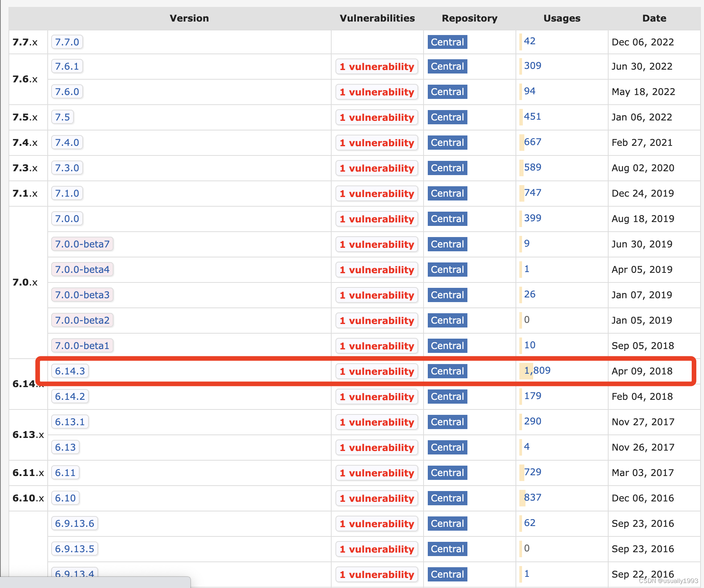
Task: Click Central repository badge for 6.11
Action: (x=447, y=473)
